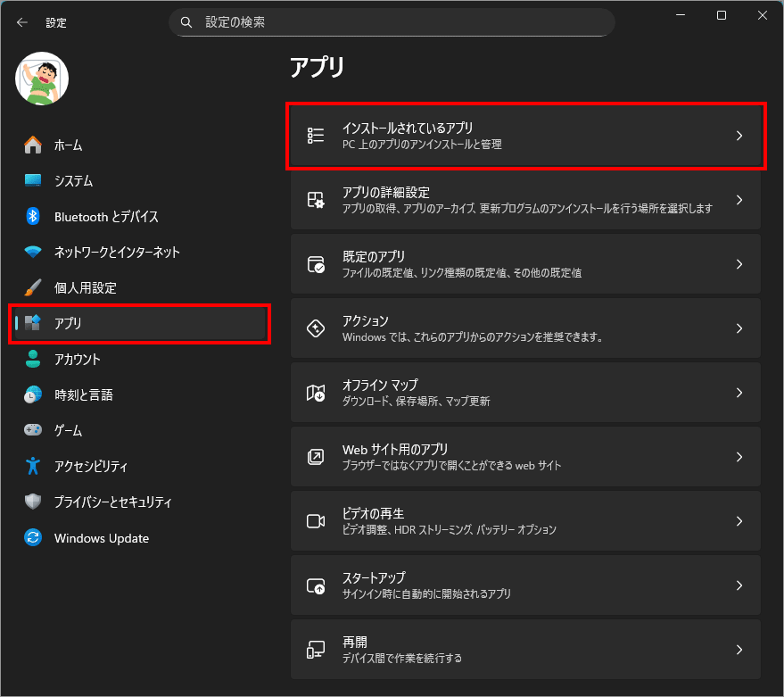
Task: Open Web サイト用のアプリ settings
Action: click(524, 457)
